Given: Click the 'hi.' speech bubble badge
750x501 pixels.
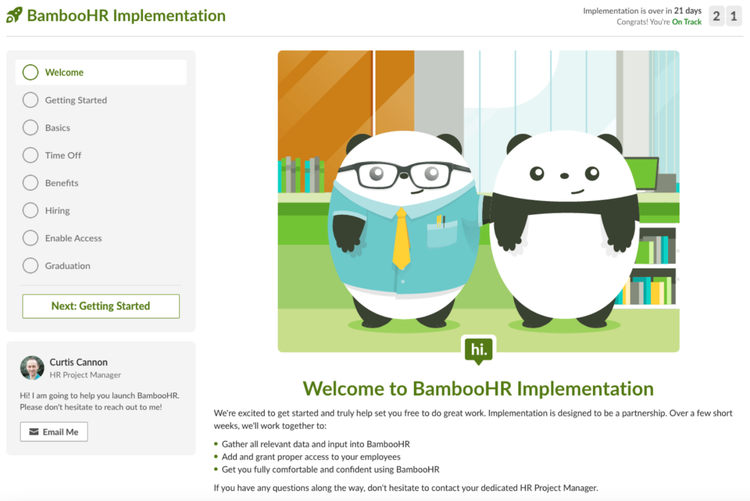Looking at the screenshot, I should click(x=479, y=350).
